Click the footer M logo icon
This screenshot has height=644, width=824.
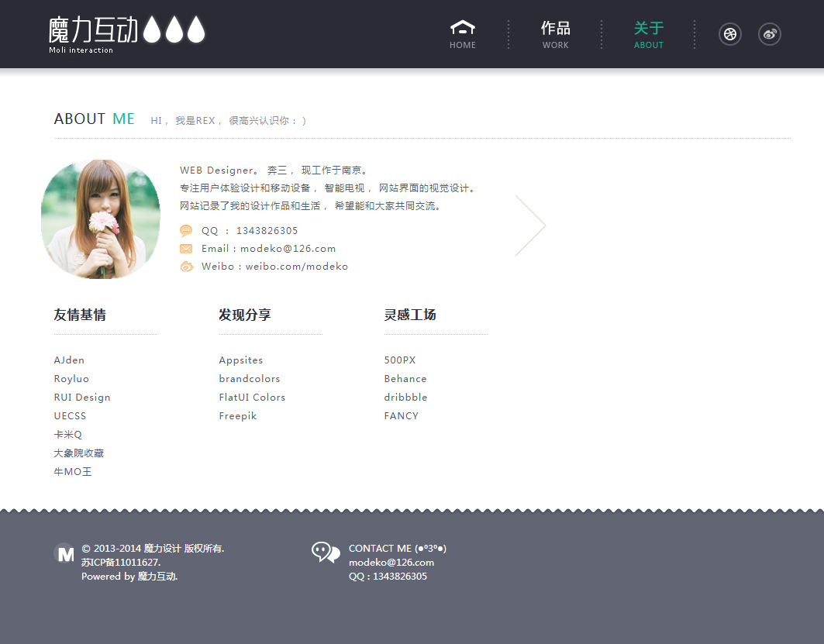[x=64, y=553]
